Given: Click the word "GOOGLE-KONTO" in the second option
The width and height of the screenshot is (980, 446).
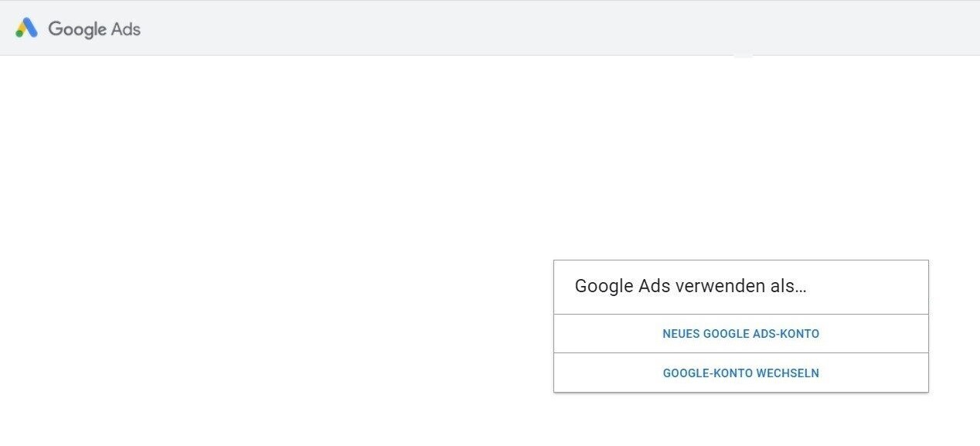Looking at the screenshot, I should click(707, 373).
